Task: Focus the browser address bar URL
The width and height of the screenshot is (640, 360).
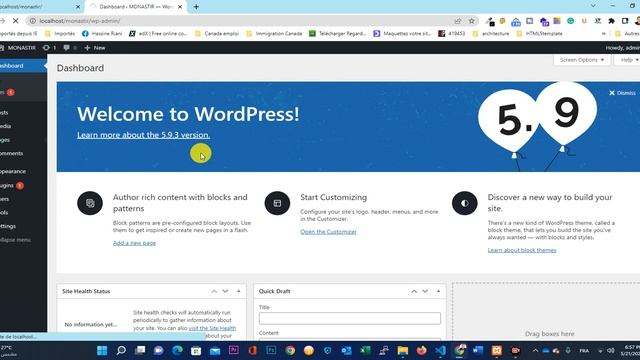Action: (x=80, y=21)
